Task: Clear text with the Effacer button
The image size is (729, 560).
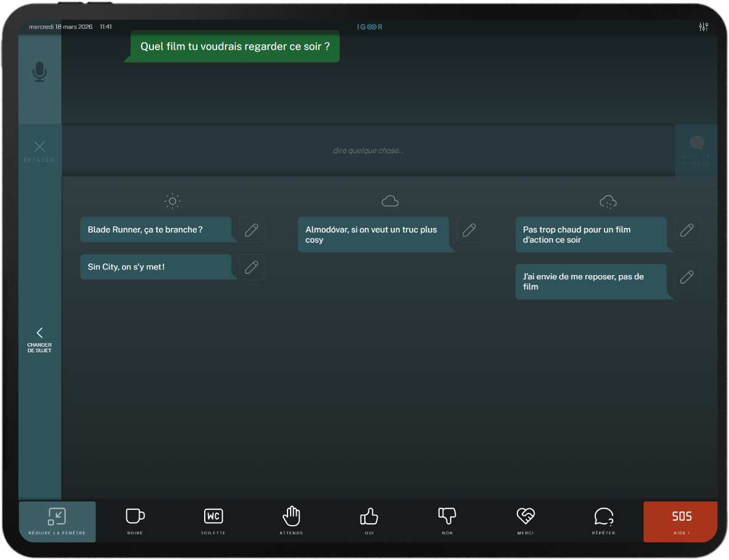Action: click(39, 151)
